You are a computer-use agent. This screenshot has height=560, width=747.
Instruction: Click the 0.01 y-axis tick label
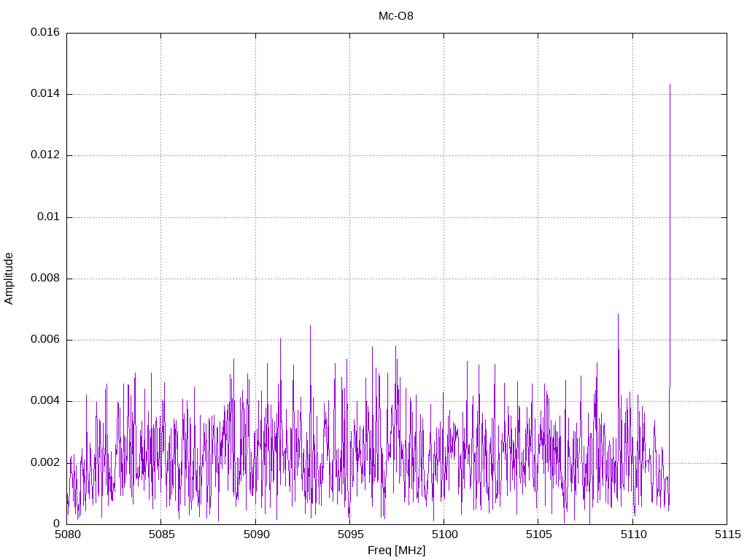point(48,217)
